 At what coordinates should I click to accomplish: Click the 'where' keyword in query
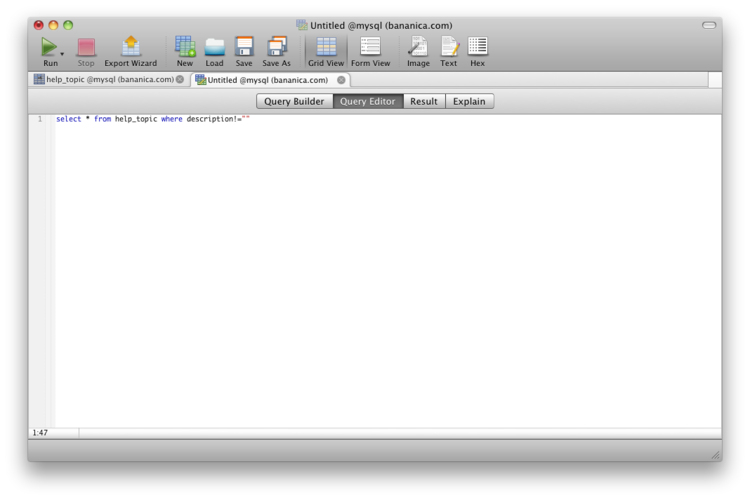point(172,119)
